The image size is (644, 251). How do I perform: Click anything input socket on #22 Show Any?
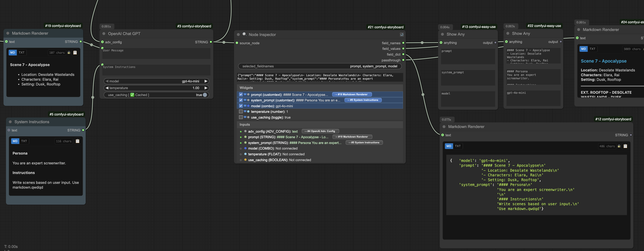506,42
